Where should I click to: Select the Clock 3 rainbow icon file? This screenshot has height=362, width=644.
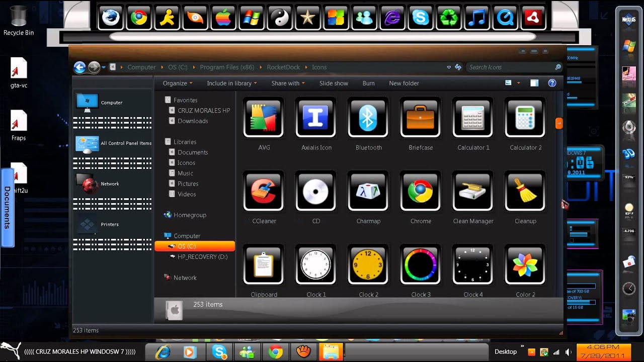coord(421,270)
